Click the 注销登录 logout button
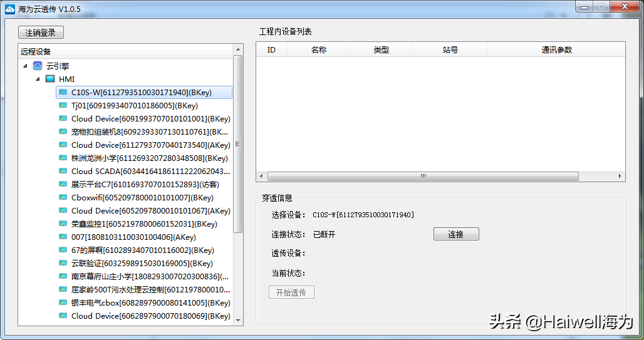Screen dimensions: 644x340 (x=41, y=33)
